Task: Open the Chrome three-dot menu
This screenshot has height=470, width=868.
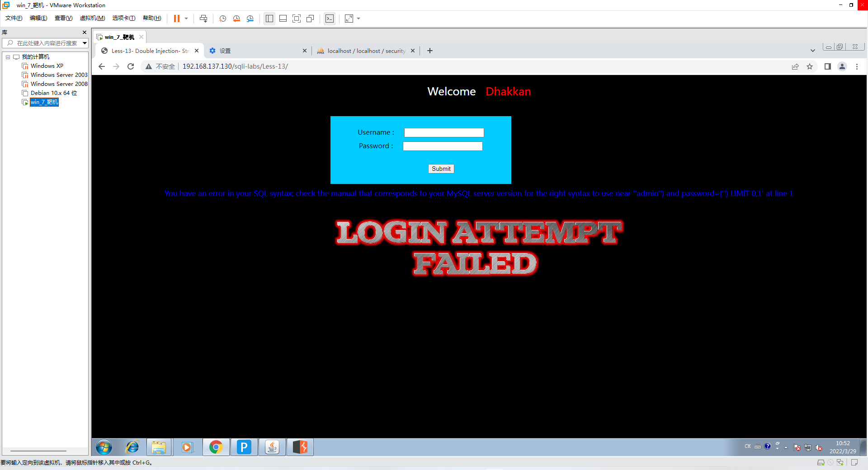Action: click(857, 66)
